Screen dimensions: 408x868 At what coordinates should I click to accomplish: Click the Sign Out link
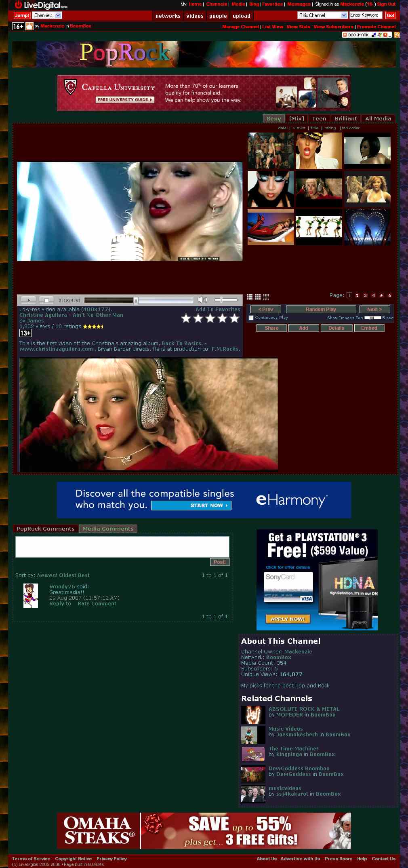pos(386,4)
